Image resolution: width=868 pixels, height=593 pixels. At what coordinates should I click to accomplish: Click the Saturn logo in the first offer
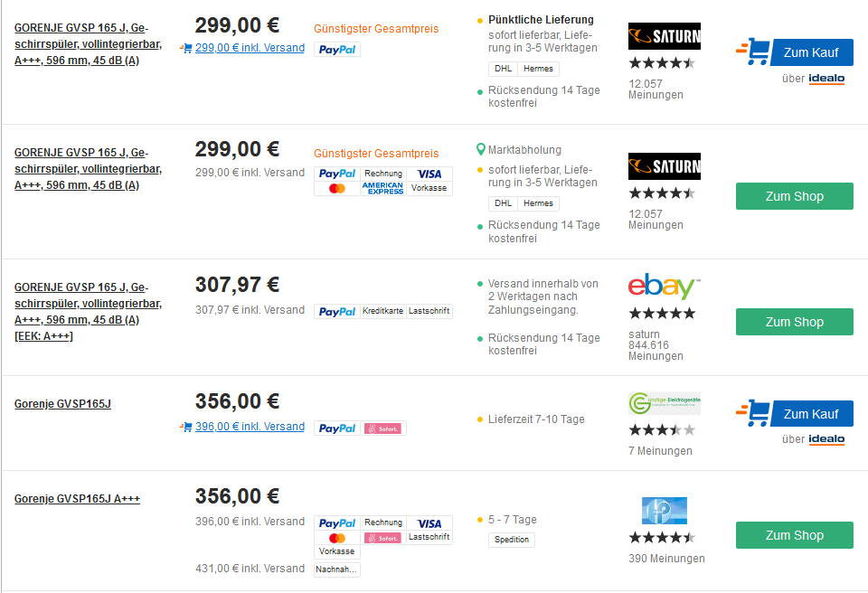click(664, 36)
